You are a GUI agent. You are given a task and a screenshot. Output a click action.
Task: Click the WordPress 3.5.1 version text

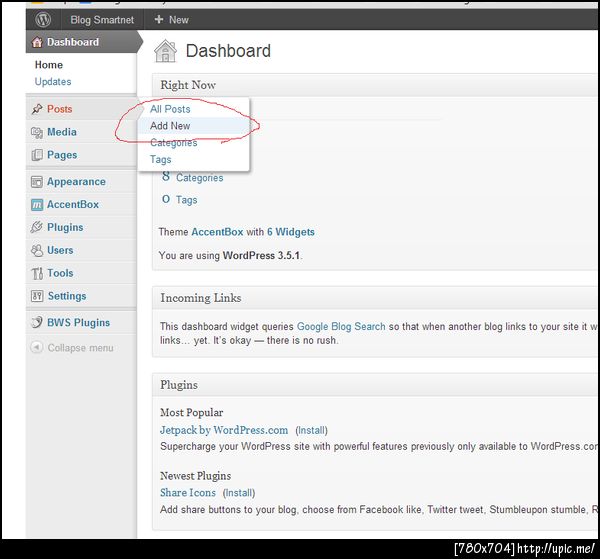point(261,256)
